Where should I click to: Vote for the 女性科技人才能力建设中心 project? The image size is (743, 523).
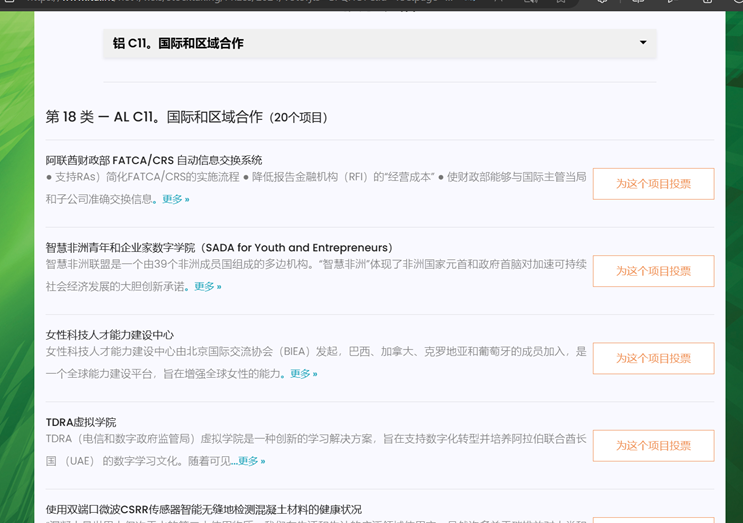click(x=653, y=358)
